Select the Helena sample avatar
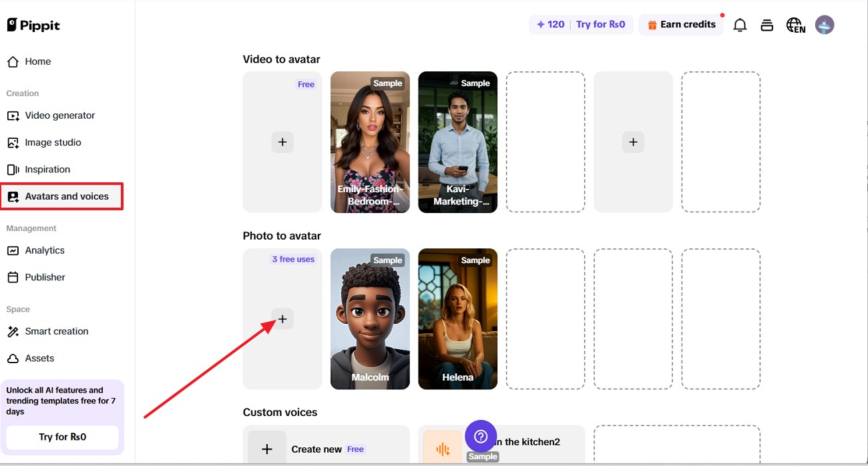This screenshot has width=868, height=466. coord(457,319)
